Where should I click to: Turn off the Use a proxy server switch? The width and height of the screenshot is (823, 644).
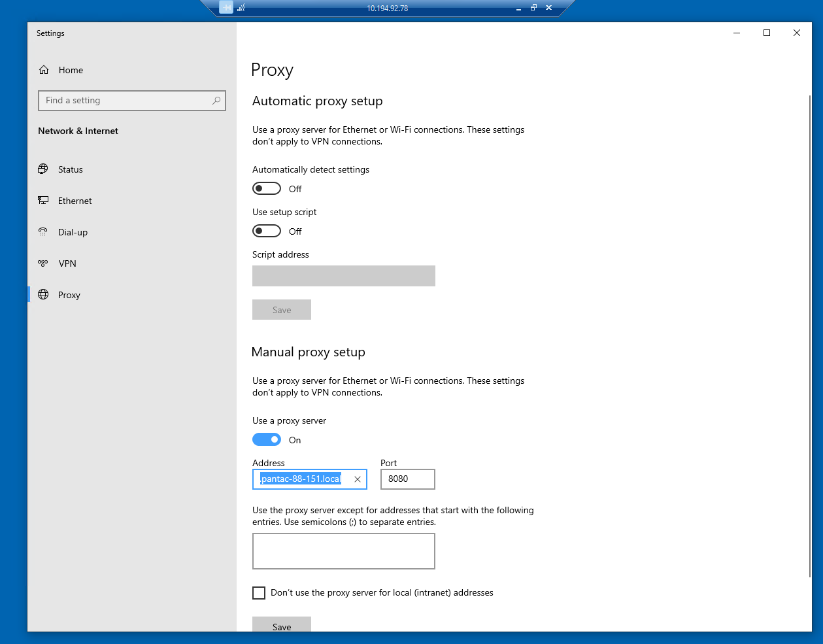(267, 439)
